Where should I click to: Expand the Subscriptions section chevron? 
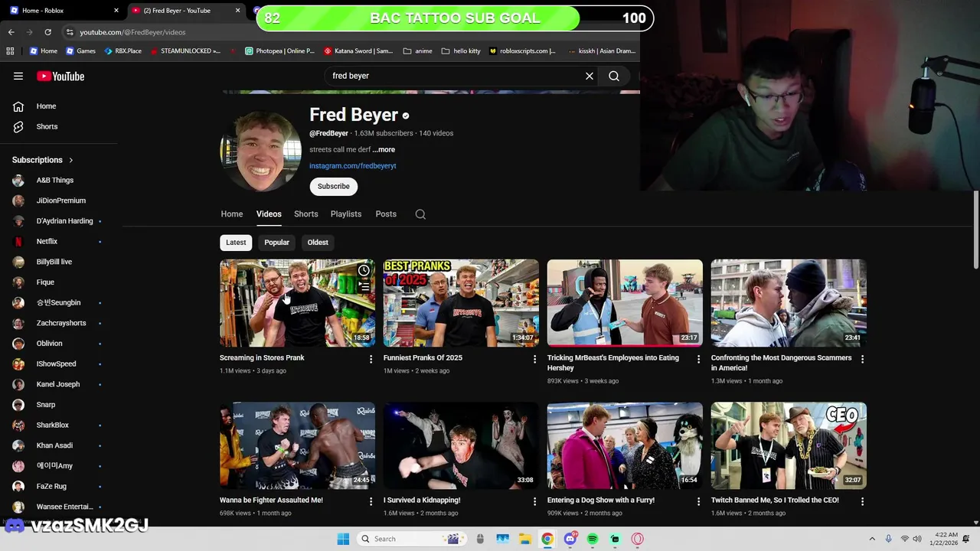pyautogui.click(x=71, y=160)
